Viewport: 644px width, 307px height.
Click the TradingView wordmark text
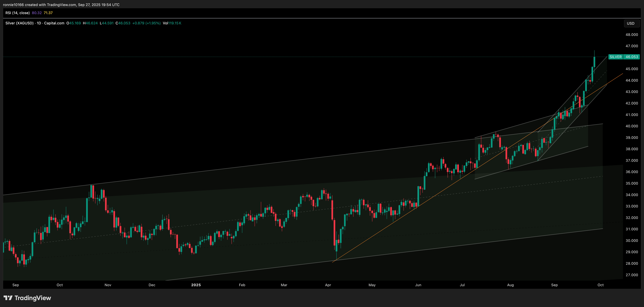coord(33,298)
